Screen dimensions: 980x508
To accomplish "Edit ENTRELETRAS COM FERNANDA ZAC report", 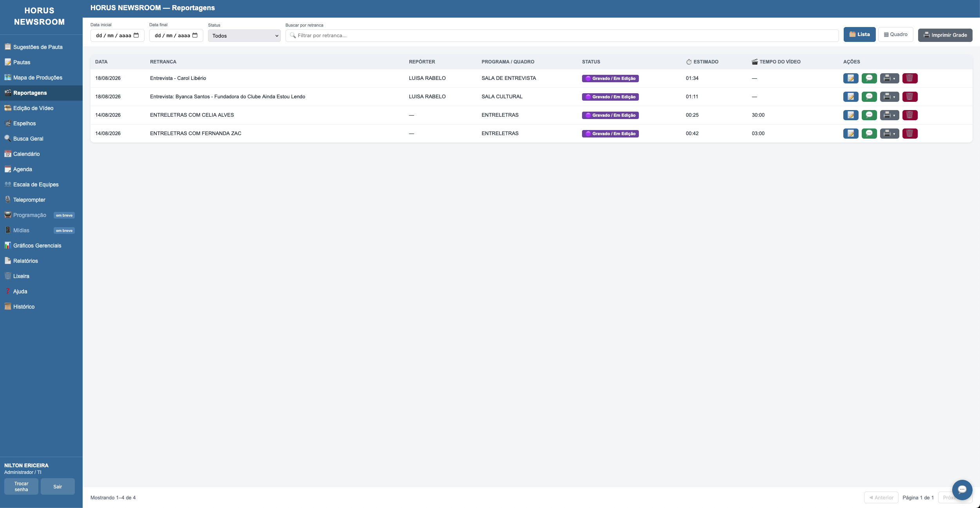I will point(850,134).
